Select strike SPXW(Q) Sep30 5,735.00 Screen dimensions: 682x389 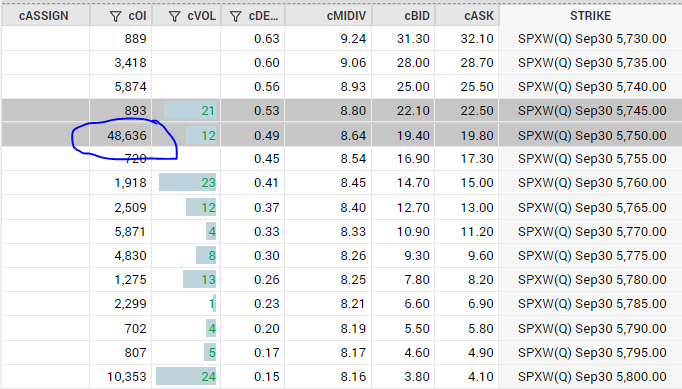(592, 63)
